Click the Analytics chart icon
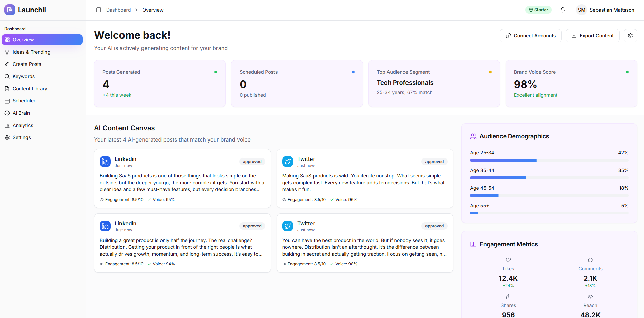Image resolution: width=644 pixels, height=318 pixels. [7, 125]
